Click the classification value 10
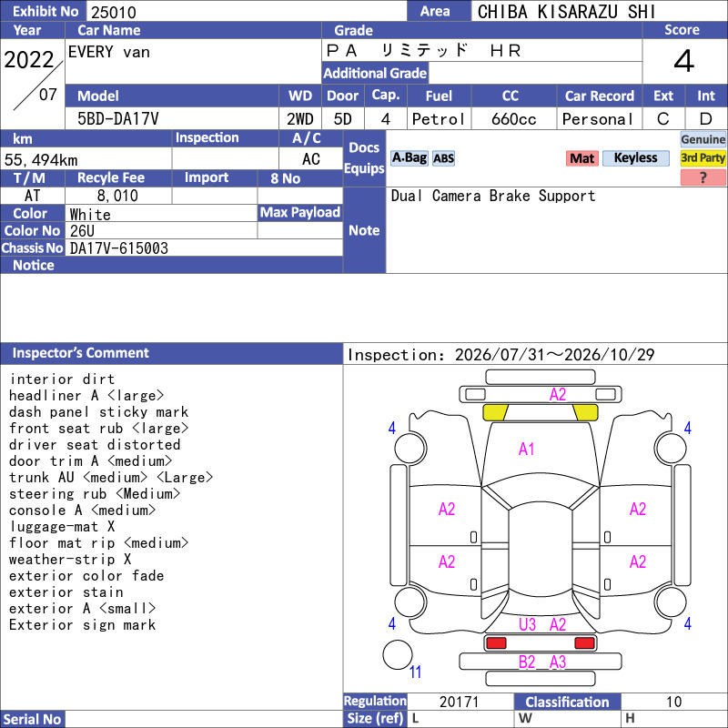This screenshot has height=728, width=728. pyautogui.click(x=673, y=702)
